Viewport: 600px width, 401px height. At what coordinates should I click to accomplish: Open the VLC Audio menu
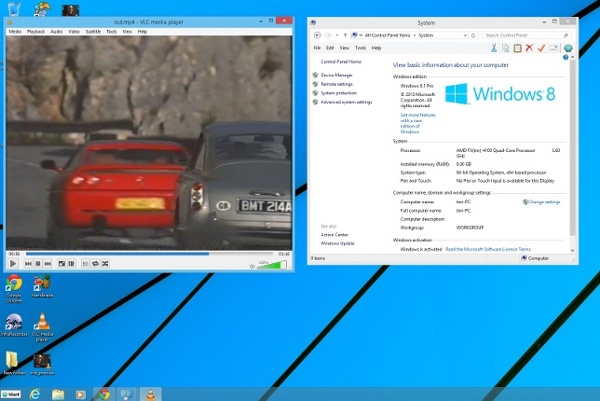(56, 31)
